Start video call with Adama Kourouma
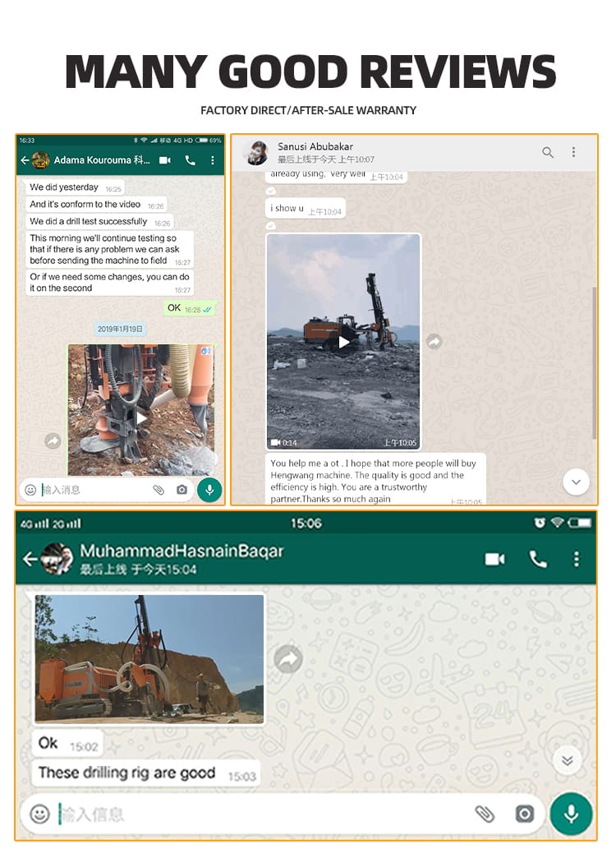This screenshot has width=616, height=867. click(x=164, y=160)
